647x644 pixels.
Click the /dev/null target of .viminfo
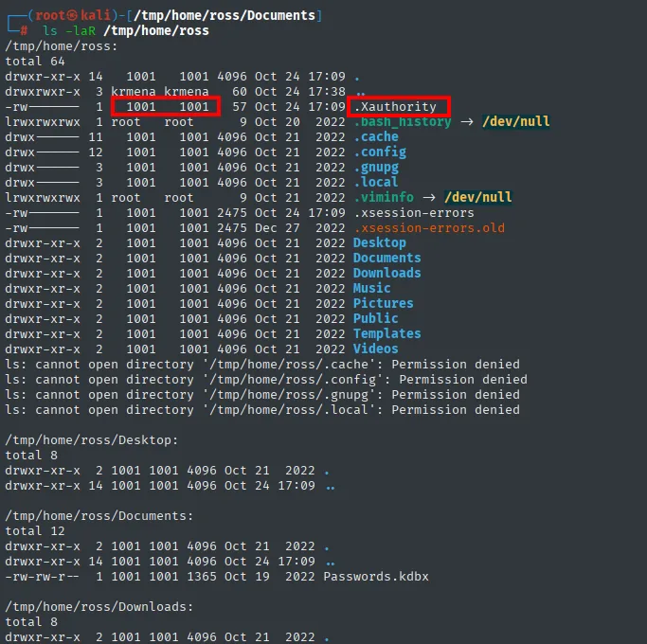tap(478, 198)
